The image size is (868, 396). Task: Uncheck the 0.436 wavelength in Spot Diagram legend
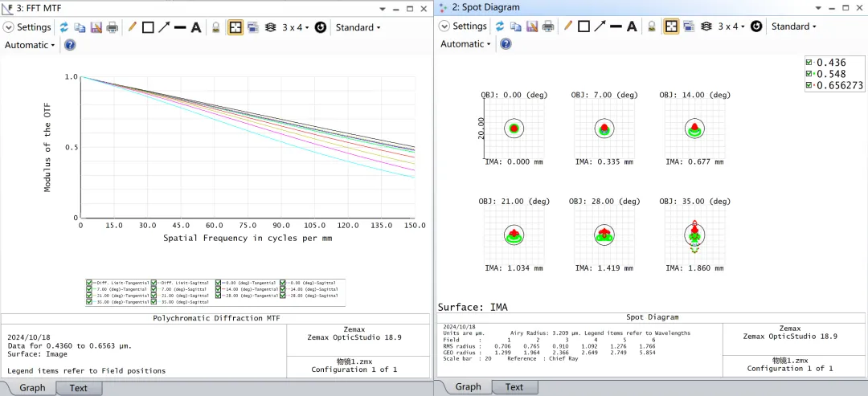809,63
